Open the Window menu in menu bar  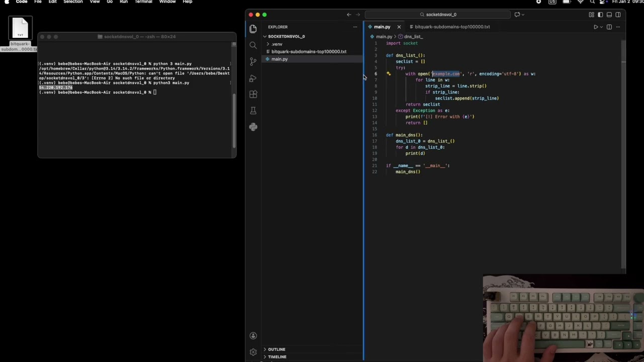[x=168, y=2]
